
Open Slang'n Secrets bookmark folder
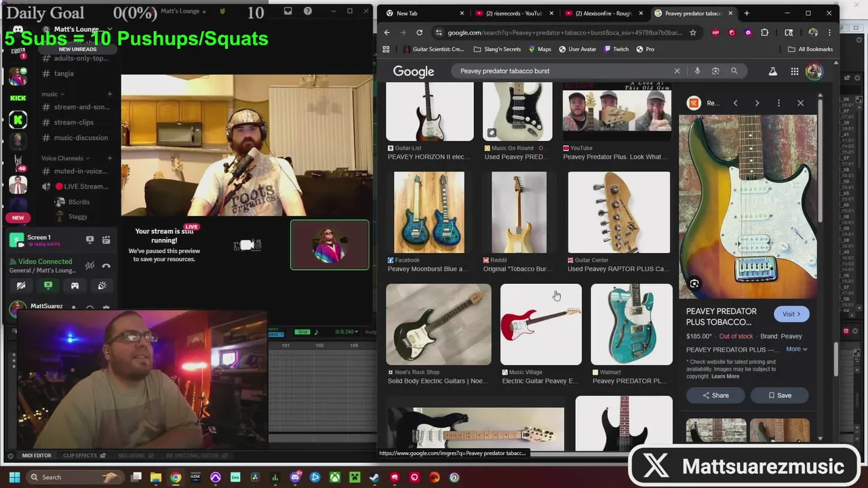(x=497, y=49)
